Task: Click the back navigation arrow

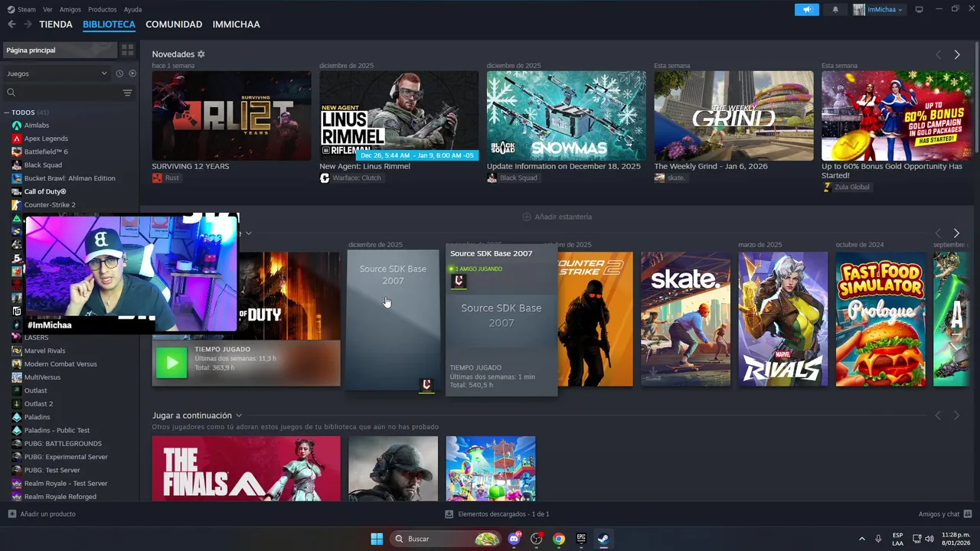Action: pyautogui.click(x=11, y=24)
